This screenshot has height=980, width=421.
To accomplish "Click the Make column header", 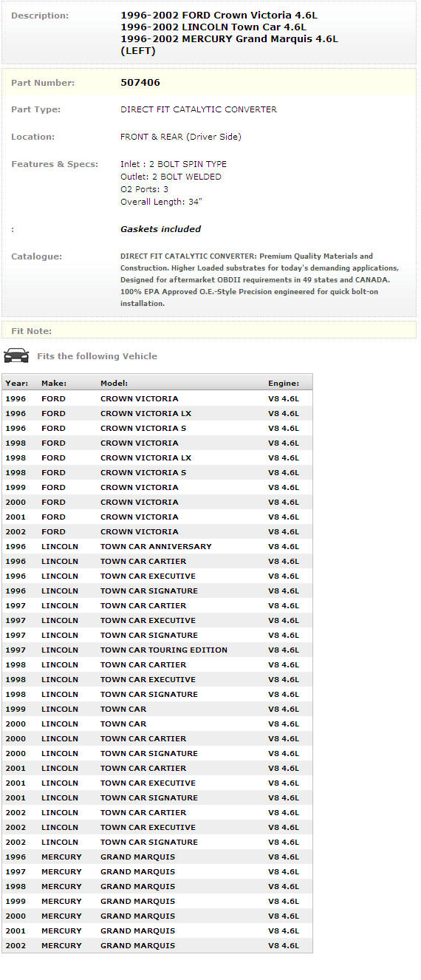I will [54, 384].
